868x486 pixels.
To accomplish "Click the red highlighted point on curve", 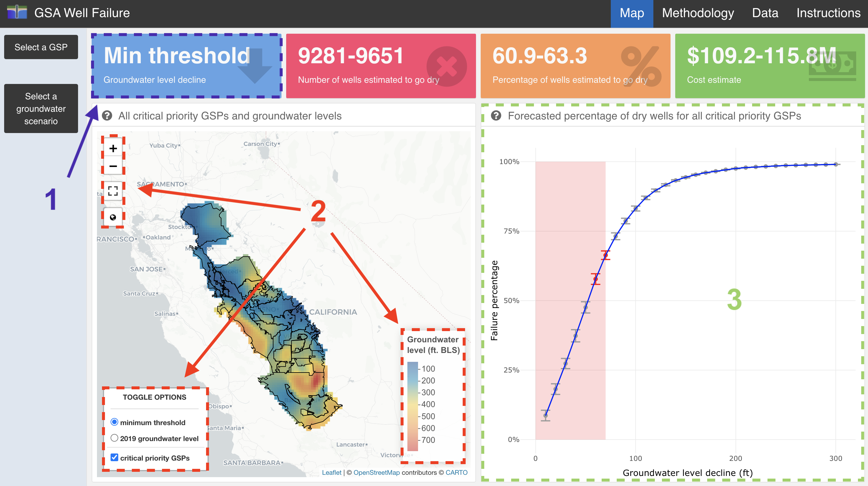I will tap(595, 279).
